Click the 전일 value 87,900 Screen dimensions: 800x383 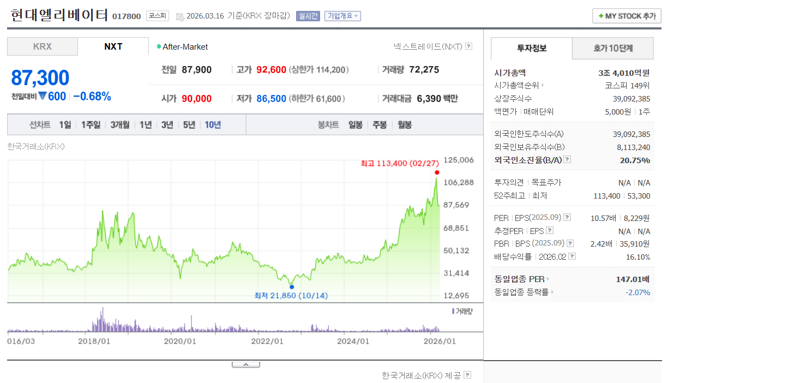tap(196, 70)
